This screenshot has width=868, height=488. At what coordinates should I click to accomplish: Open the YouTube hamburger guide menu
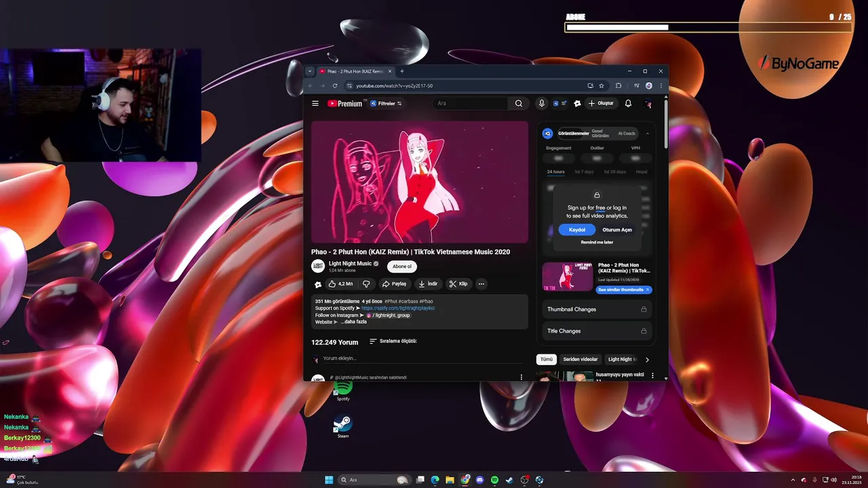point(315,104)
